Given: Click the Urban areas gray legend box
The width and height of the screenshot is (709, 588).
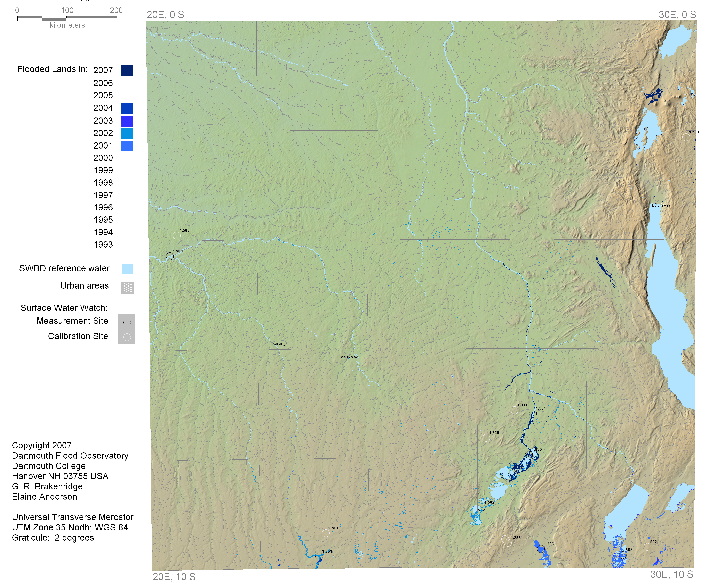Looking at the screenshot, I should [127, 287].
